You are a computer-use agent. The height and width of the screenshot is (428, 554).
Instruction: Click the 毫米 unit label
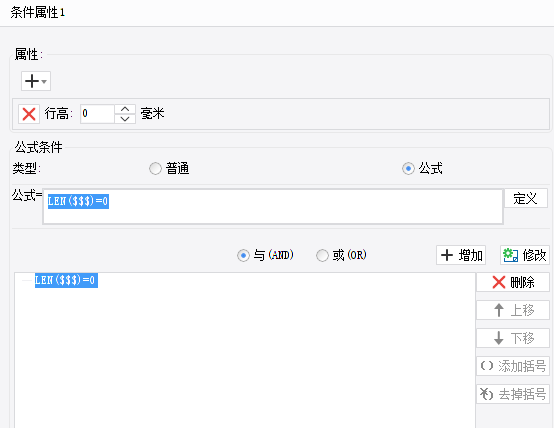[153, 113]
